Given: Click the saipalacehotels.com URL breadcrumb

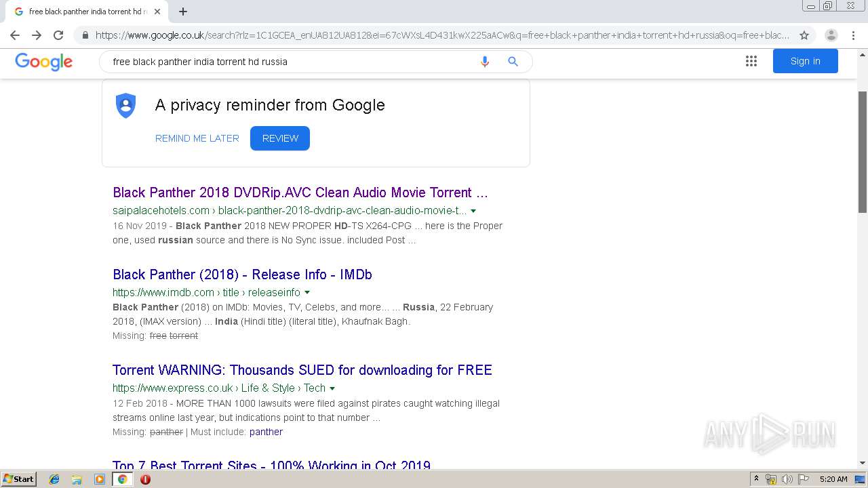Looking at the screenshot, I should pyautogui.click(x=290, y=211).
